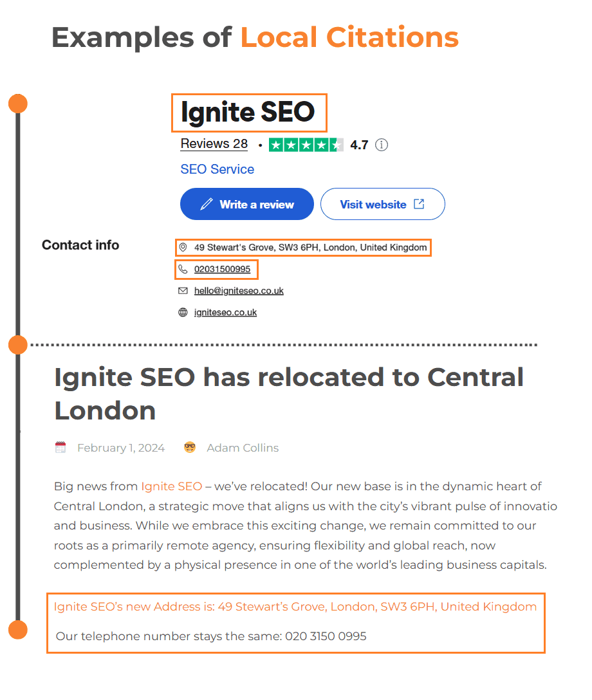Click the 02031500995 phone number link
This screenshot has width=592, height=700.
[x=222, y=269]
